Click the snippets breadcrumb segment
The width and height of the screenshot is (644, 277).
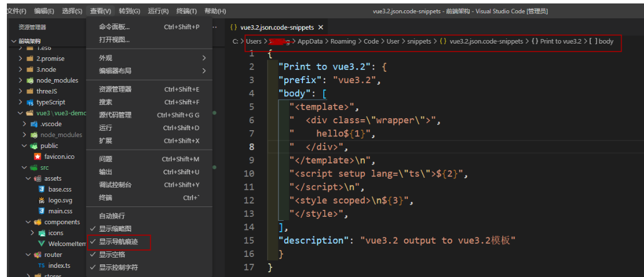419,41
